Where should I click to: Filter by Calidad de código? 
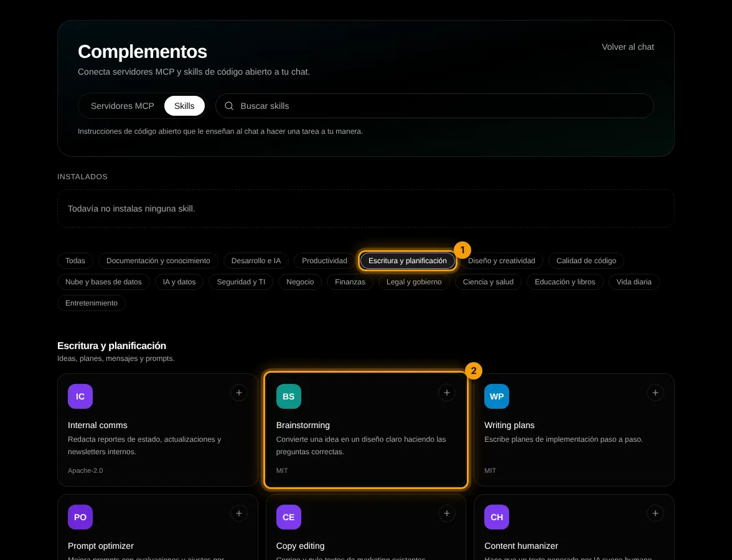click(x=586, y=260)
